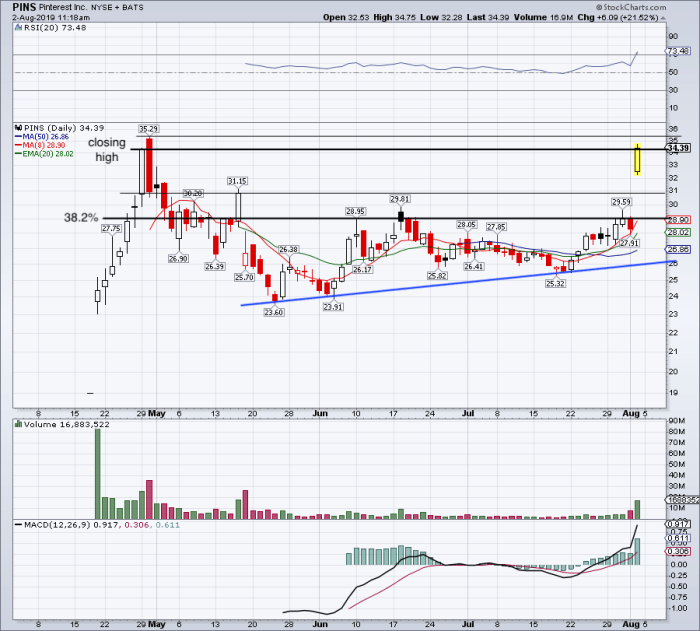The width and height of the screenshot is (700, 631).
Task: Open the StockCharts.com watermark link
Action: pos(631,7)
